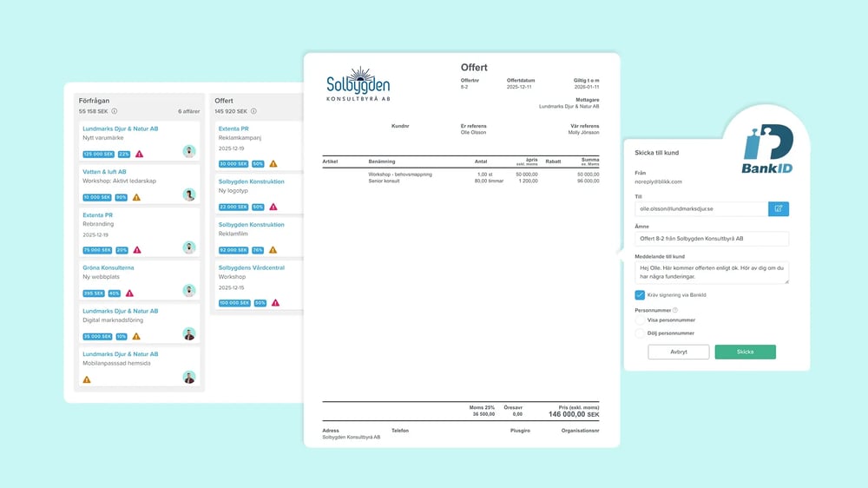Click the 30 000 SEK badge
868x488 pixels.
(x=233, y=164)
